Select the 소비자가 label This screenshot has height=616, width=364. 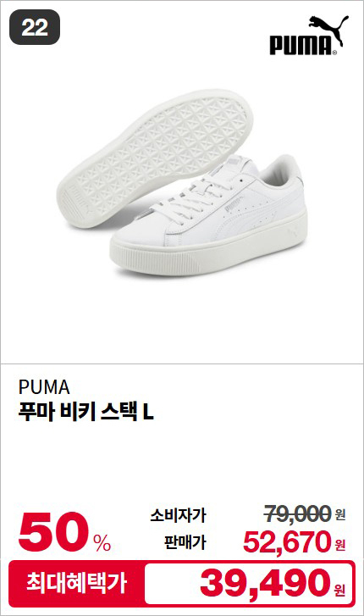pos(178,515)
